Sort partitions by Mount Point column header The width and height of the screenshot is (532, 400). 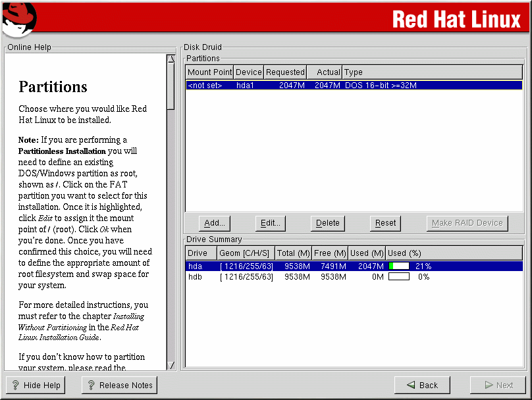[209, 72]
